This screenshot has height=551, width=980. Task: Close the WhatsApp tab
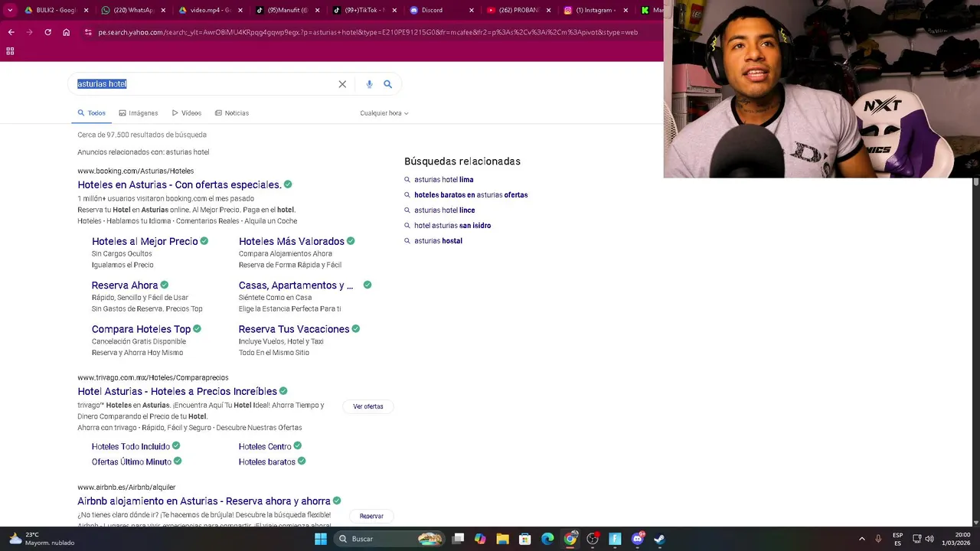point(162,10)
